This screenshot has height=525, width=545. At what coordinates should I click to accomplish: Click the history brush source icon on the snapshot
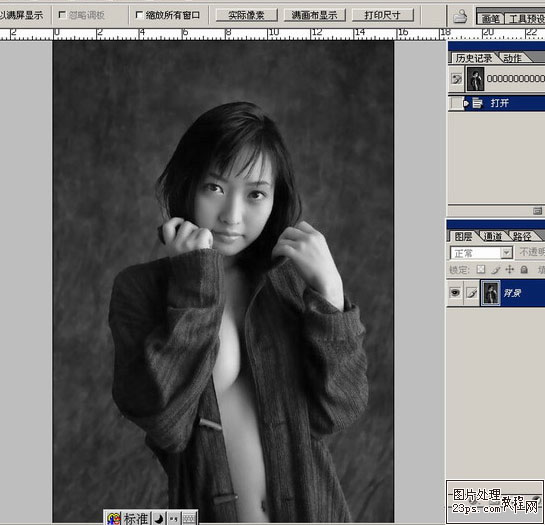coord(456,79)
